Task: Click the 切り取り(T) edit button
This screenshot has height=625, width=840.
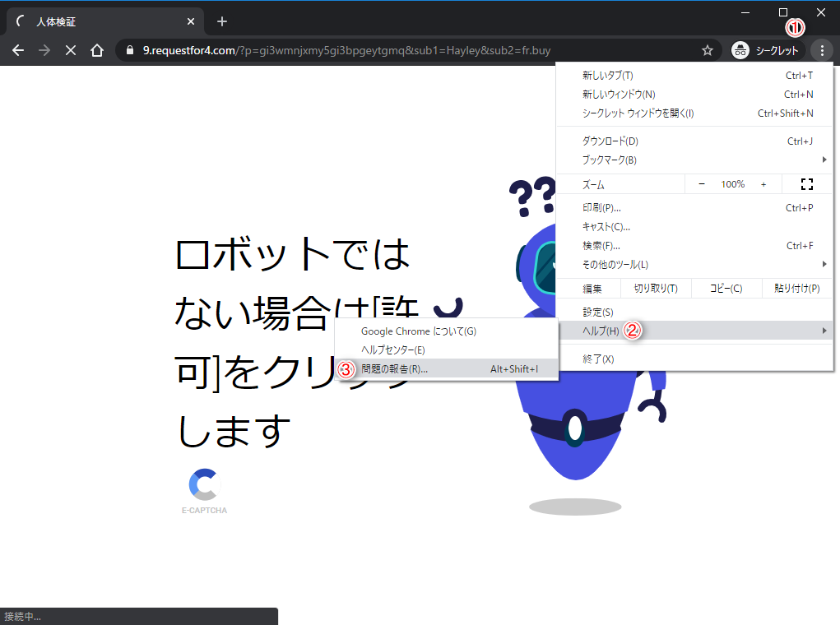Action: pyautogui.click(x=655, y=288)
